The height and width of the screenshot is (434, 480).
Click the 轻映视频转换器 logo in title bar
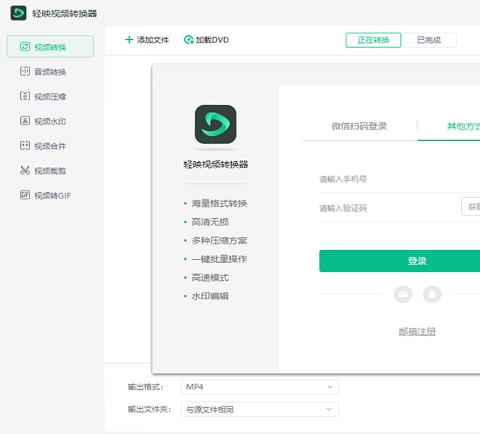click(18, 13)
